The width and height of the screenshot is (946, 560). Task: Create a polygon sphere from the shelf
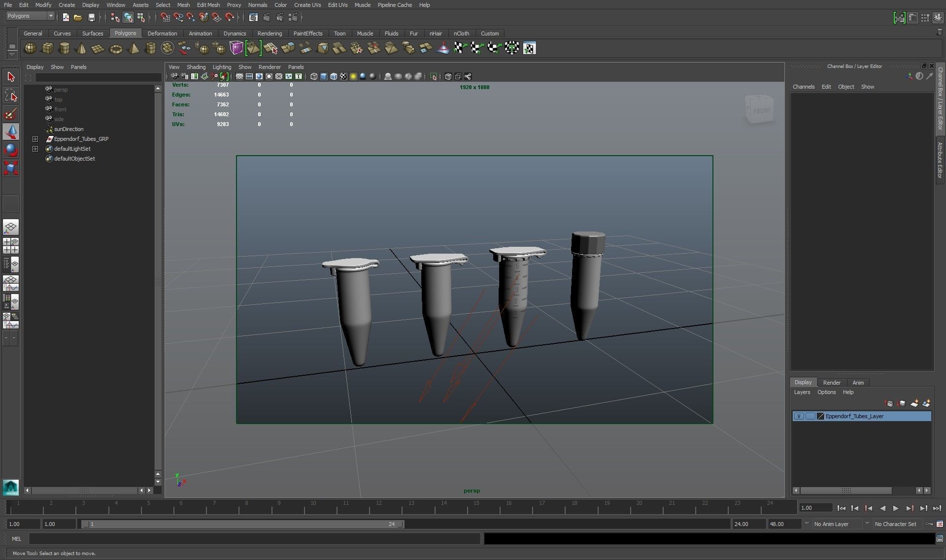pos(30,48)
